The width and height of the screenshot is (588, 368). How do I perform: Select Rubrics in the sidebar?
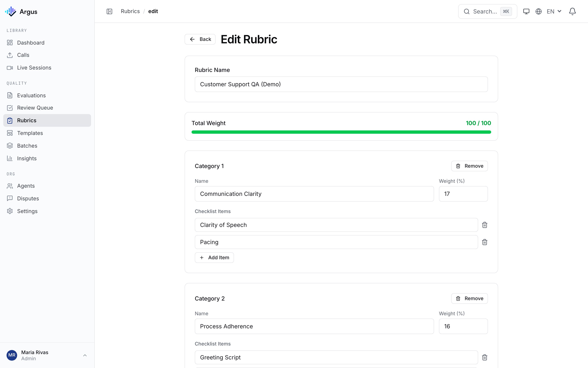click(47, 120)
